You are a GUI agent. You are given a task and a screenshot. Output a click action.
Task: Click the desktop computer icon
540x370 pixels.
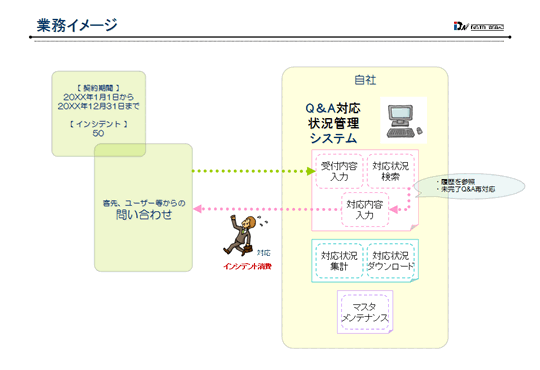pyautogui.click(x=404, y=121)
